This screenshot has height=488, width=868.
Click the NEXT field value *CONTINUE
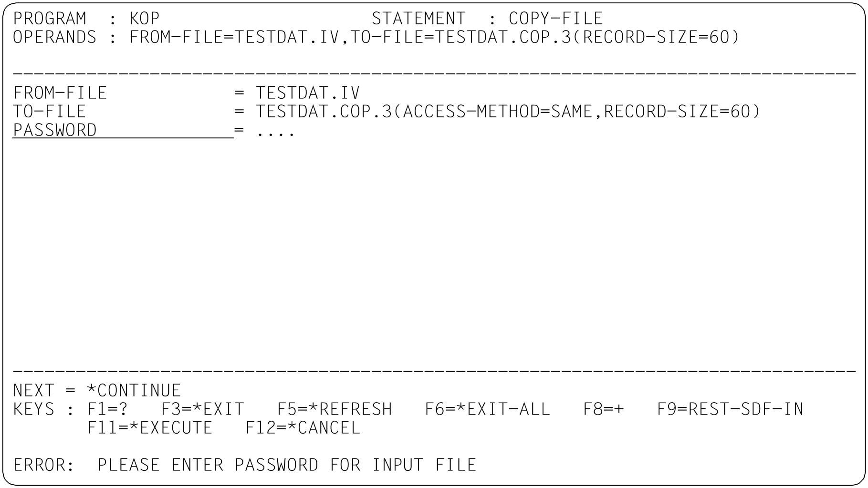pos(134,391)
